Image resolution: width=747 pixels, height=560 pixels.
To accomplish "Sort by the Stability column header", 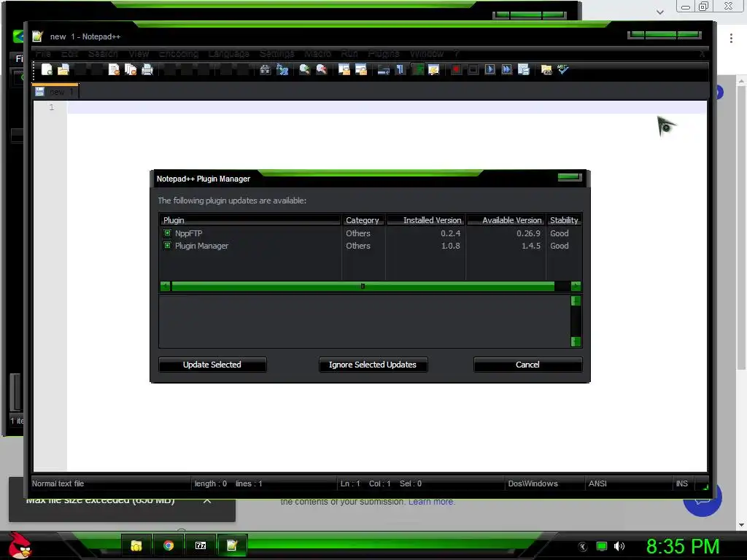I will [x=564, y=220].
